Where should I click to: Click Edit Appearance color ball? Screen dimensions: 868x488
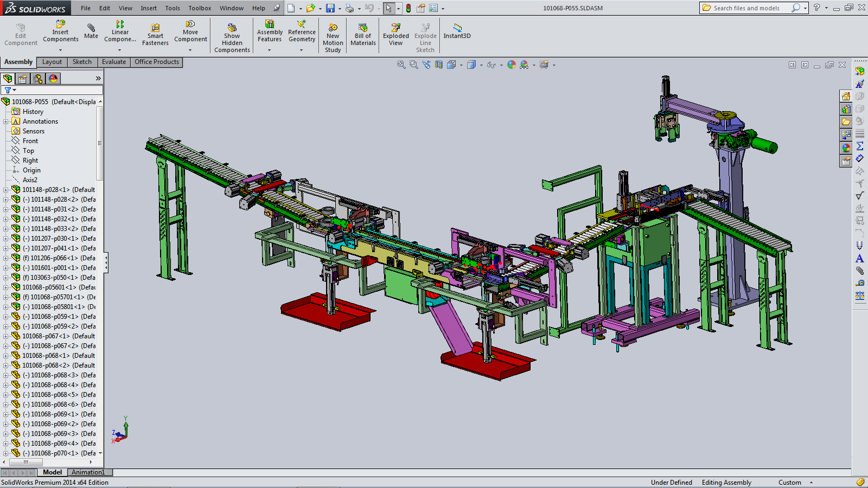point(512,65)
